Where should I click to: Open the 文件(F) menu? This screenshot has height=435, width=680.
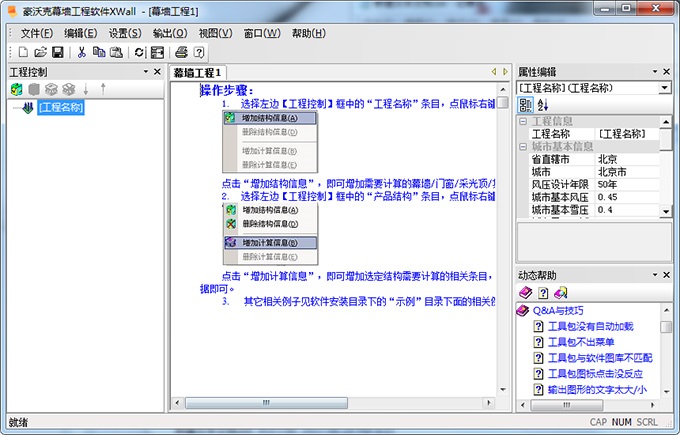36,33
